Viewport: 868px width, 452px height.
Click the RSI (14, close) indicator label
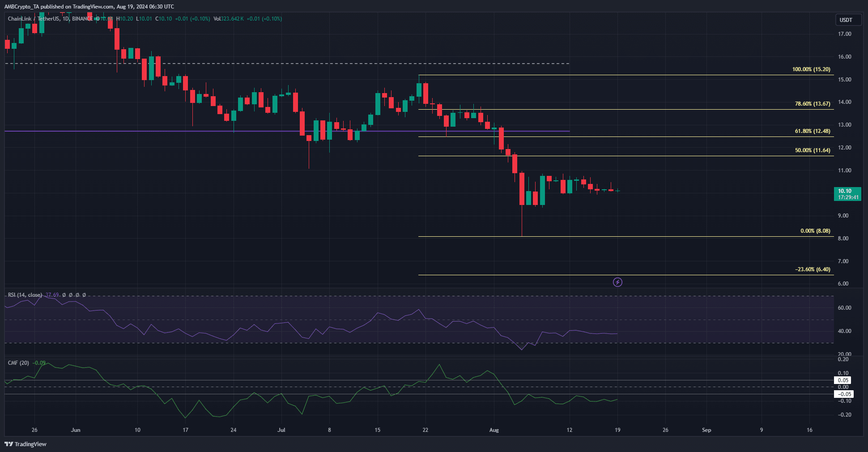pyautogui.click(x=25, y=295)
